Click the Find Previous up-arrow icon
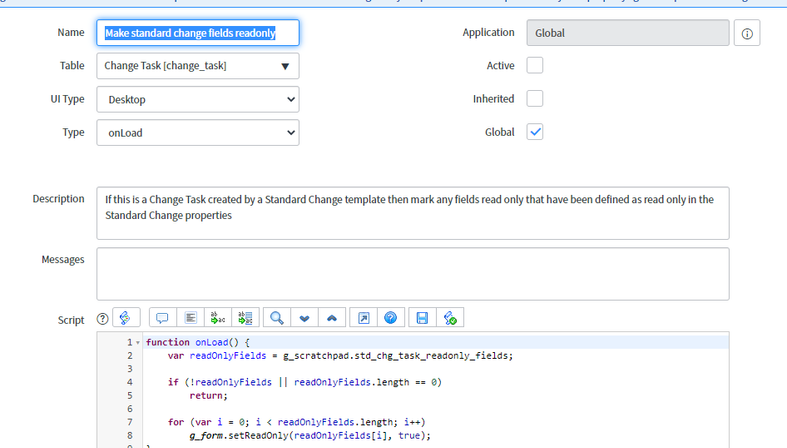The image size is (787, 448). [332, 318]
